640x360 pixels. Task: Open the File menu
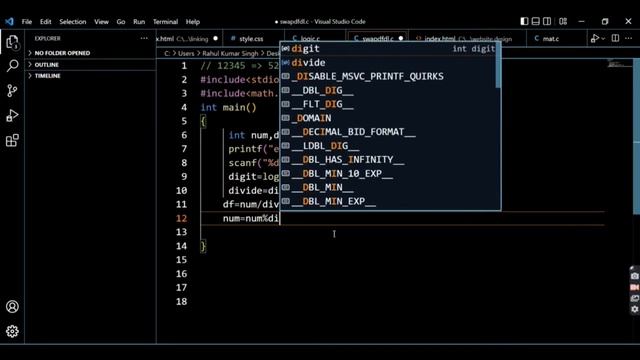point(27,22)
